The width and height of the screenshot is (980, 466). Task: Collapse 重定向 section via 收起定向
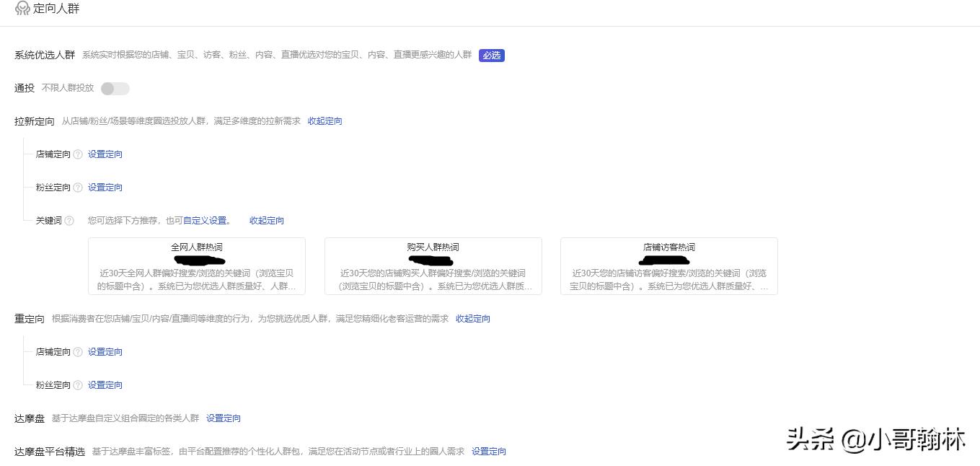(x=472, y=319)
